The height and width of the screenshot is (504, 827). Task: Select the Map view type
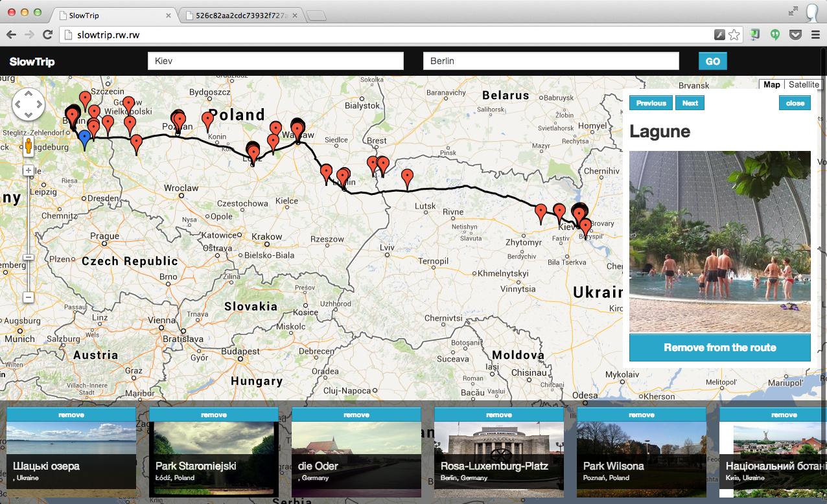pyautogui.click(x=772, y=85)
